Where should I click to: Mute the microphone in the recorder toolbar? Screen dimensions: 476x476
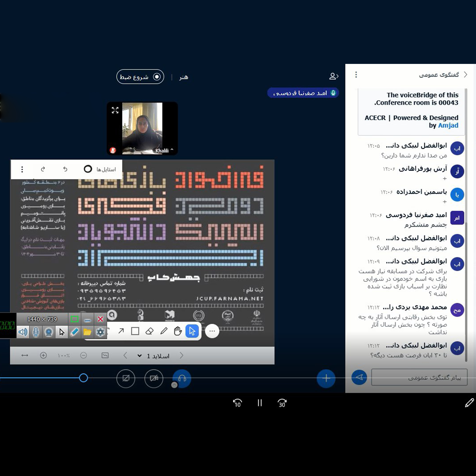click(x=36, y=332)
